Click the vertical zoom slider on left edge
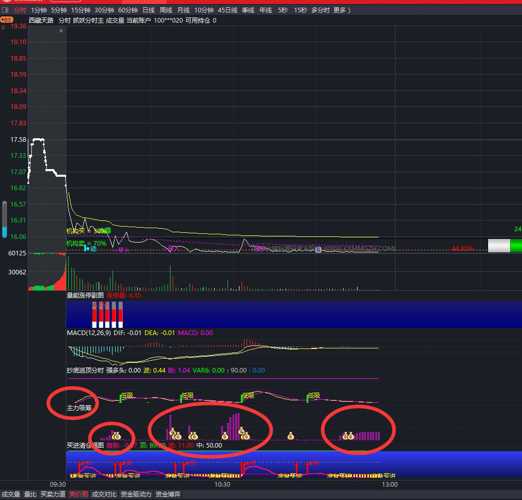The width and height of the screenshot is (522, 500). tap(4, 219)
